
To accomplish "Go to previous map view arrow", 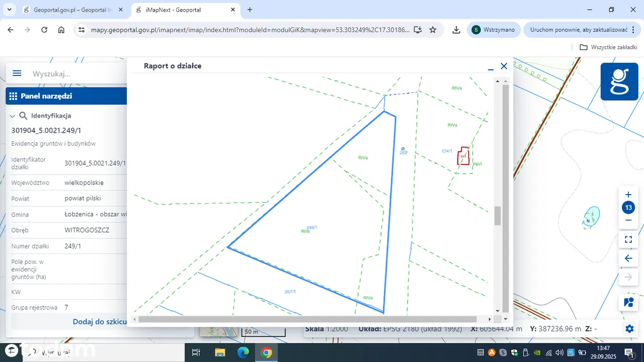I will coord(628,258).
